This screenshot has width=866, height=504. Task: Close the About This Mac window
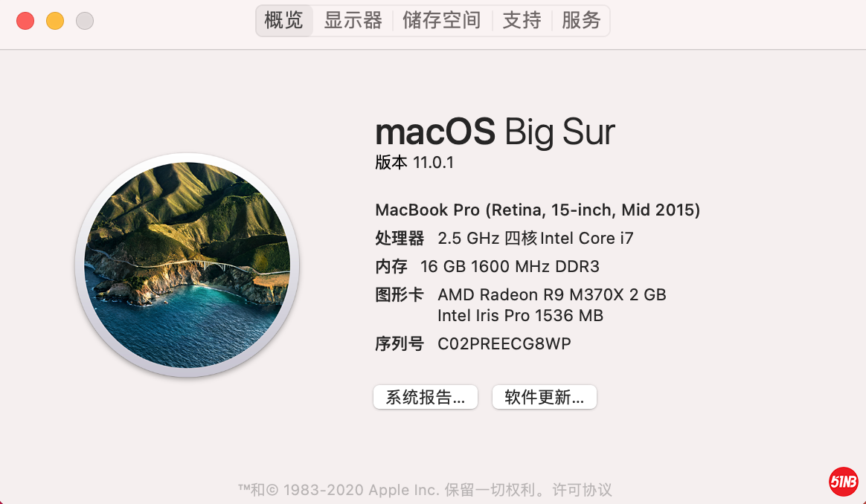[x=25, y=21]
